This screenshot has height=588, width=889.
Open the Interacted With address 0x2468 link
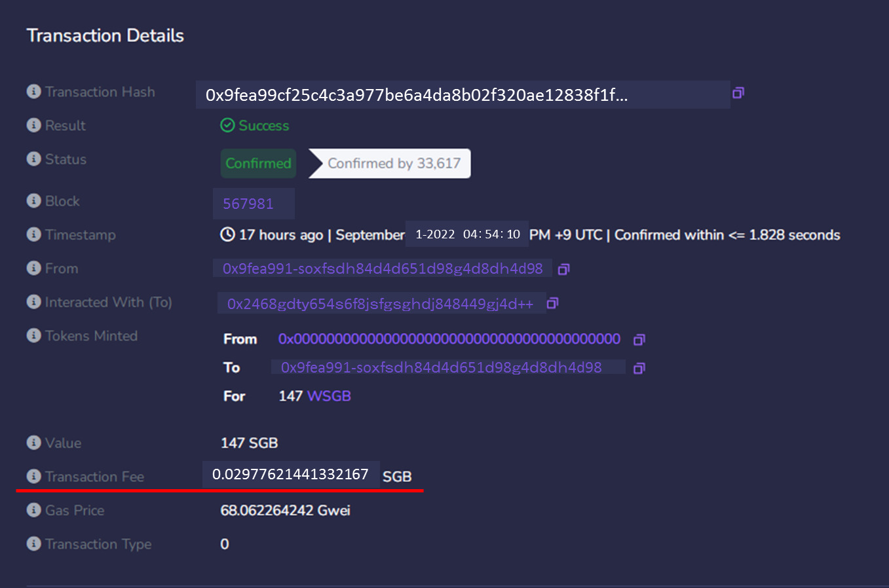(x=380, y=304)
